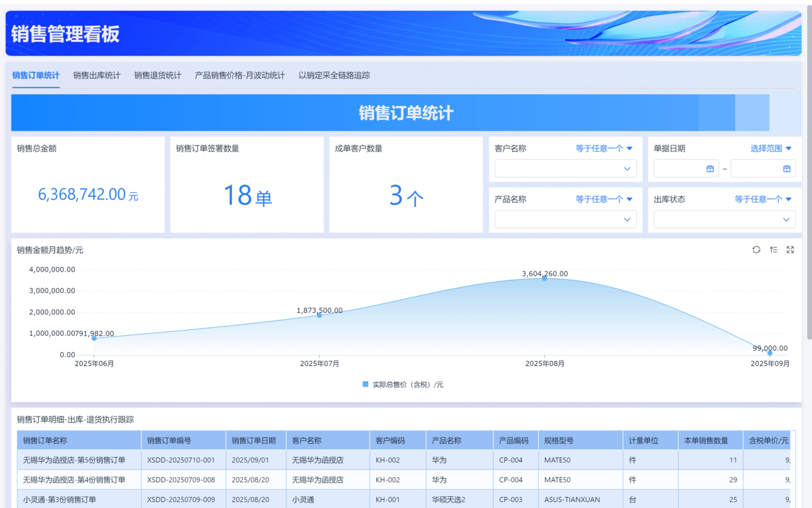Click the 2025年08月 data point on chart
The width and height of the screenshot is (812, 508).
click(545, 278)
